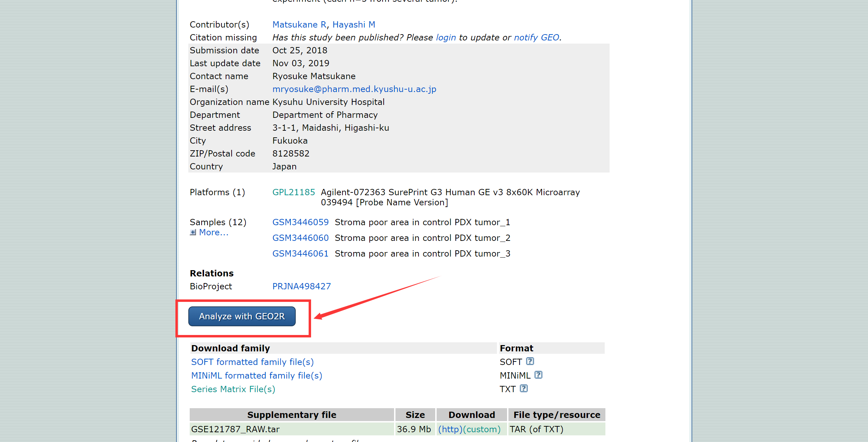Download SOFT formatted family file(s)

(x=252, y=362)
